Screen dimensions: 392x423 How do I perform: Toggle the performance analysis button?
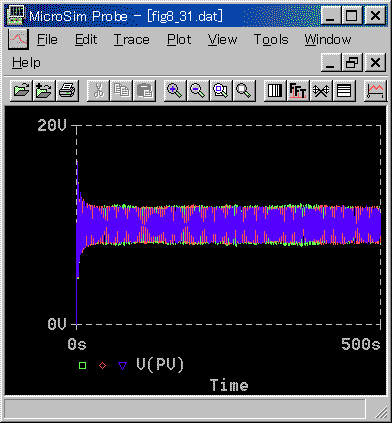point(321,90)
